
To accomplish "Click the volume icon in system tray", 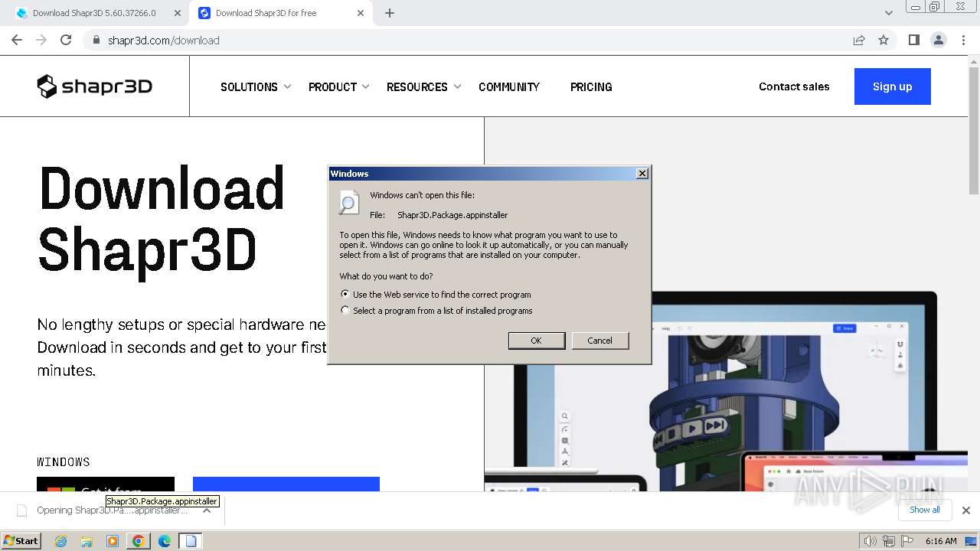I will click(x=870, y=541).
